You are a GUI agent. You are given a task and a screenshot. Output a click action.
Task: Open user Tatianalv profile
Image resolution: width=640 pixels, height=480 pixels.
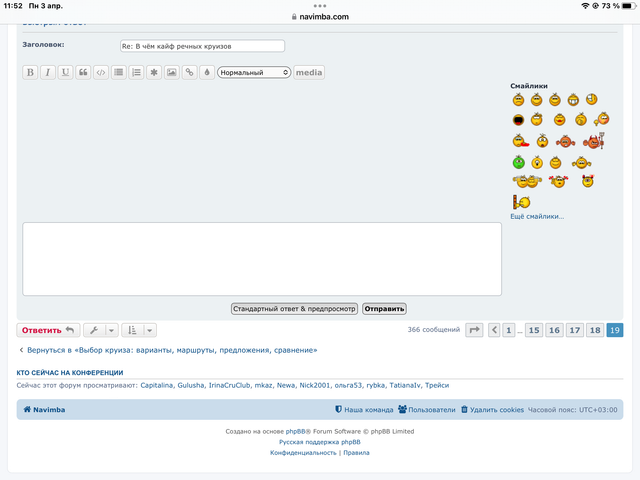tap(405, 385)
